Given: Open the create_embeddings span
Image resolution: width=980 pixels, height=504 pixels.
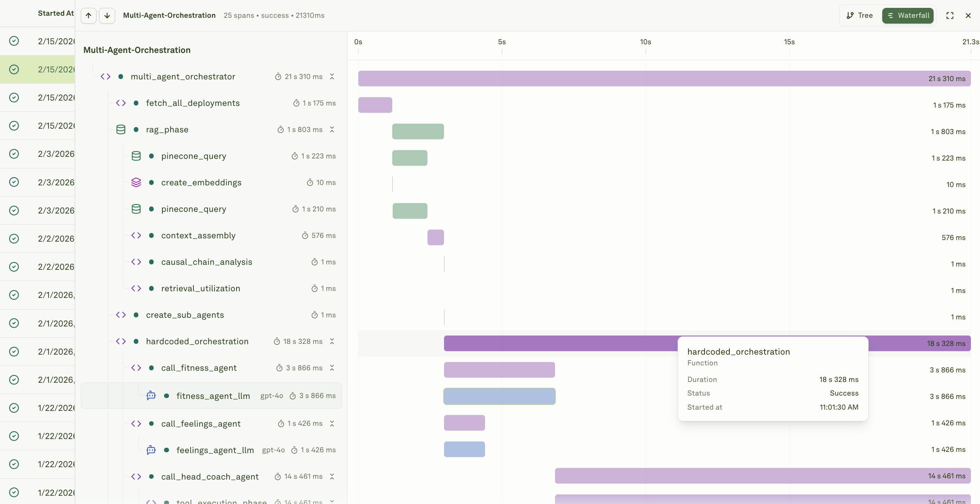Looking at the screenshot, I should [x=201, y=182].
